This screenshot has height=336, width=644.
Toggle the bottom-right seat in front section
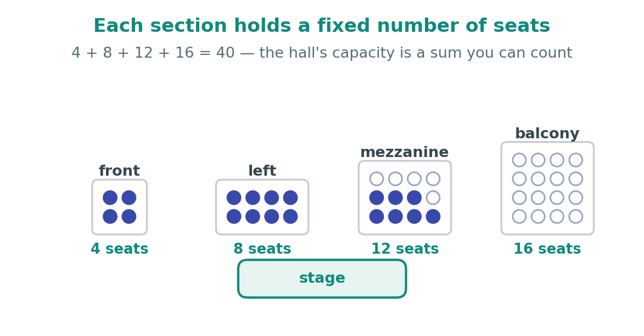[129, 216]
